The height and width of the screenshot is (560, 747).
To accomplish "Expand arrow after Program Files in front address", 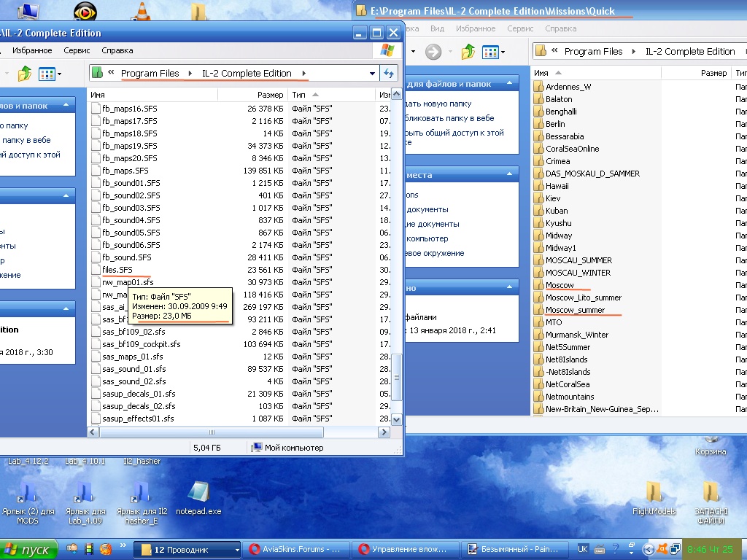I will 190,74.
